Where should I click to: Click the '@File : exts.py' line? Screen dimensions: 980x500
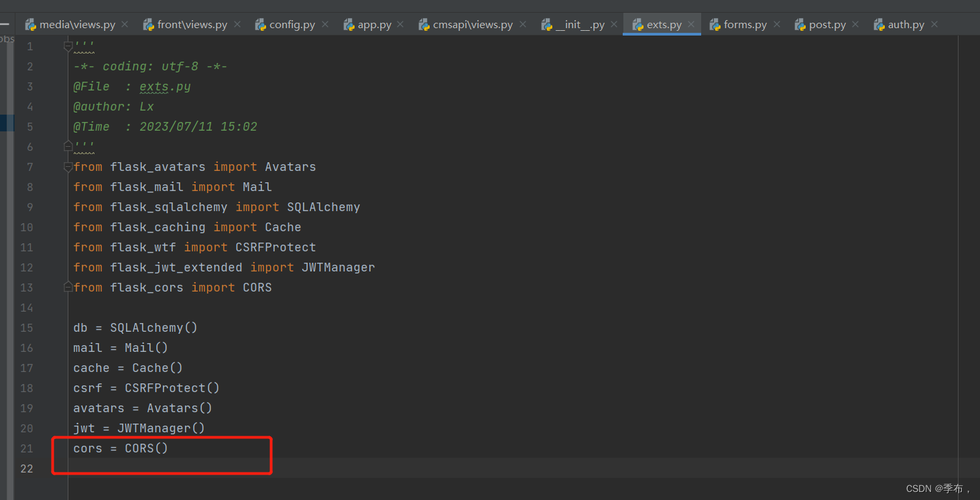[x=132, y=86]
